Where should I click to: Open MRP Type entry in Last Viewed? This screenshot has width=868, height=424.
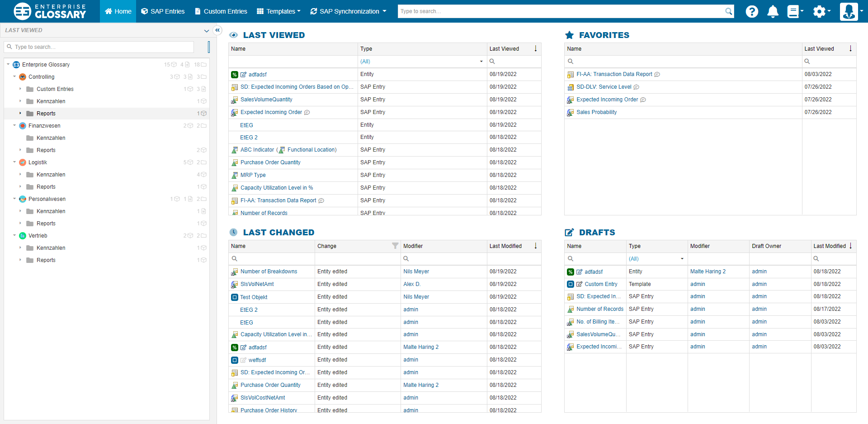(253, 175)
